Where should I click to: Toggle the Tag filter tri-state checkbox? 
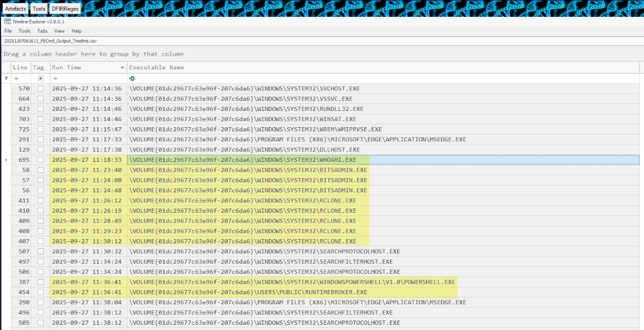pyautogui.click(x=40, y=78)
